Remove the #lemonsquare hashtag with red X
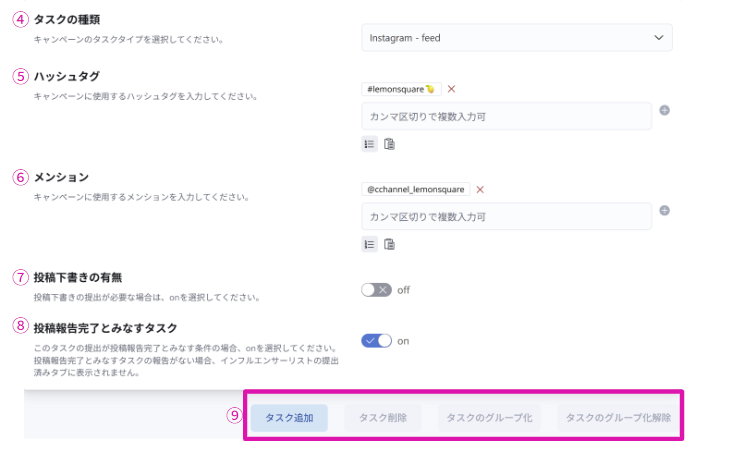The image size is (732, 451). 451,89
